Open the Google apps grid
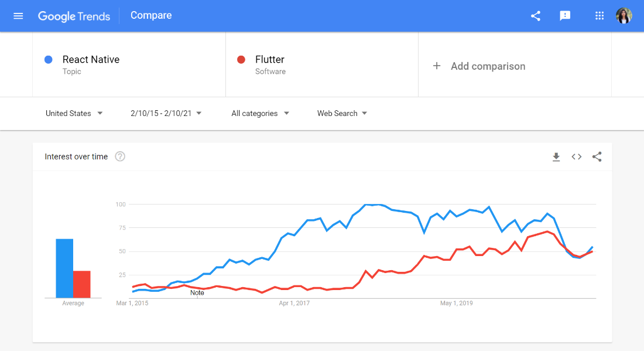The width and height of the screenshot is (644, 351). pyautogui.click(x=600, y=16)
